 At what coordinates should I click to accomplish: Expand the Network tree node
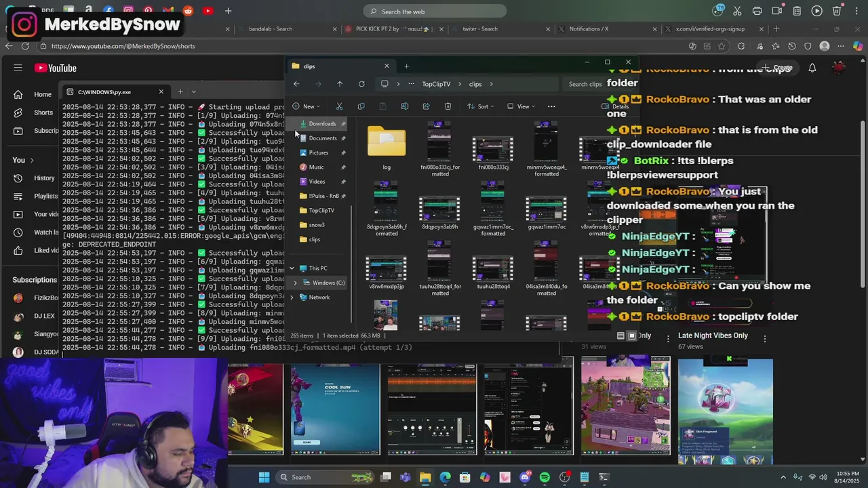292,298
